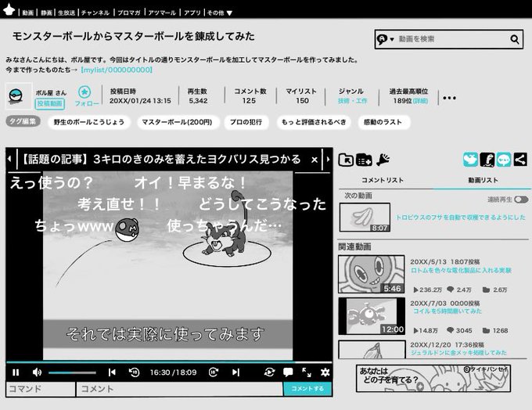This screenshot has width=532, height=410.
Task: Open the 12:00 Magnemite video thumbnail
Action: pyautogui.click(x=372, y=316)
